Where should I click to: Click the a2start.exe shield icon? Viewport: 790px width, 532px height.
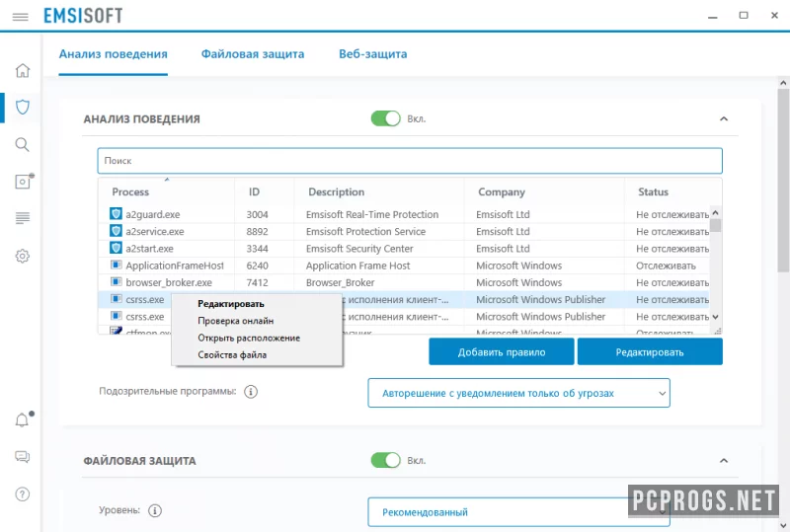coord(116,248)
